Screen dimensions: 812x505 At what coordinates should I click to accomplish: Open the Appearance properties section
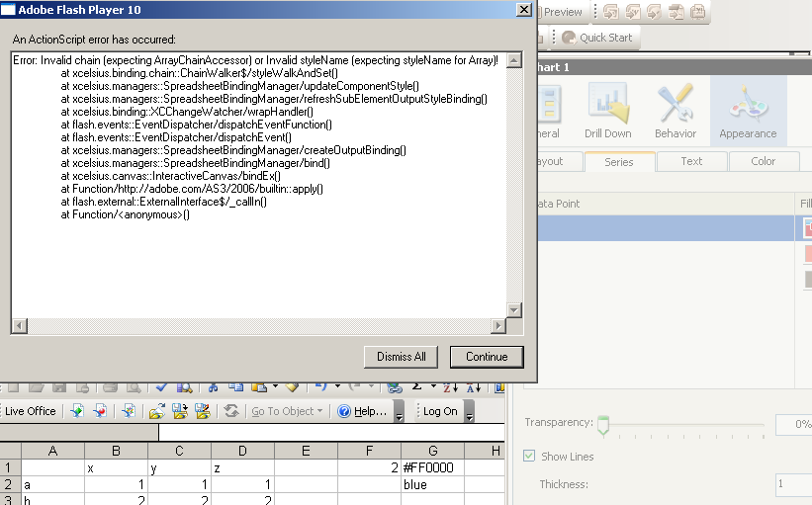click(749, 112)
